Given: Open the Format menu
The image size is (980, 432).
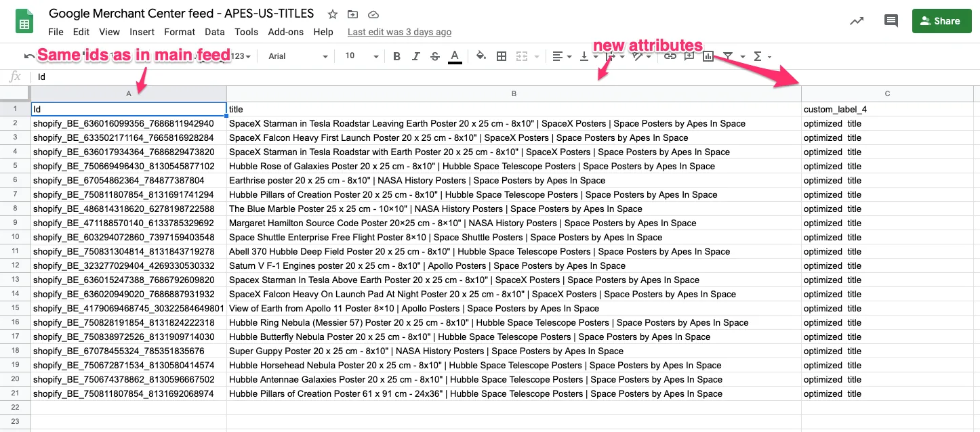Looking at the screenshot, I should tap(179, 31).
